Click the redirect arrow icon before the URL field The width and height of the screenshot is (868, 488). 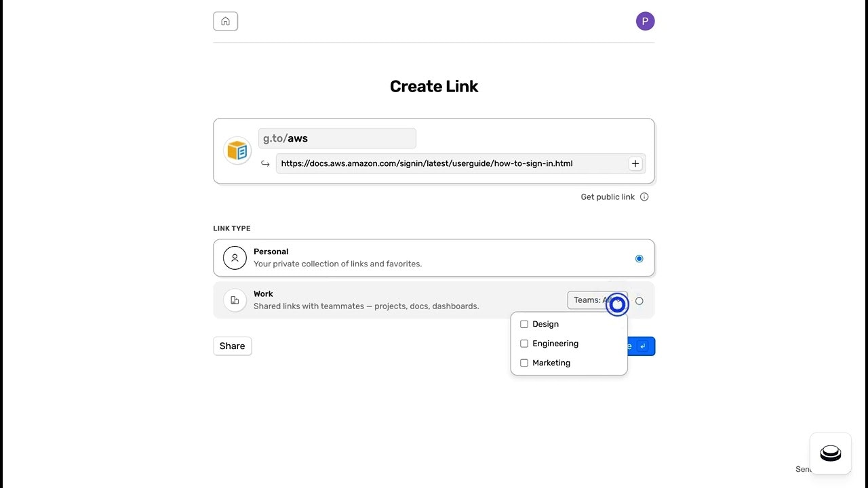[265, 163]
